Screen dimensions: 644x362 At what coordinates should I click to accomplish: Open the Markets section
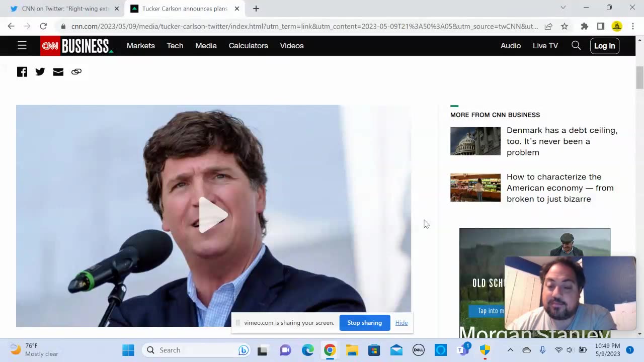[x=140, y=46]
